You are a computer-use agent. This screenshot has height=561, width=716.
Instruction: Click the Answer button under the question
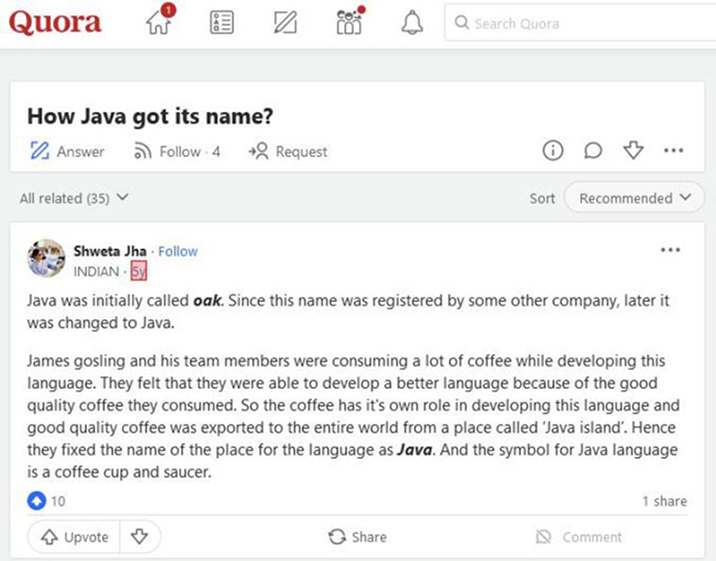(x=67, y=152)
